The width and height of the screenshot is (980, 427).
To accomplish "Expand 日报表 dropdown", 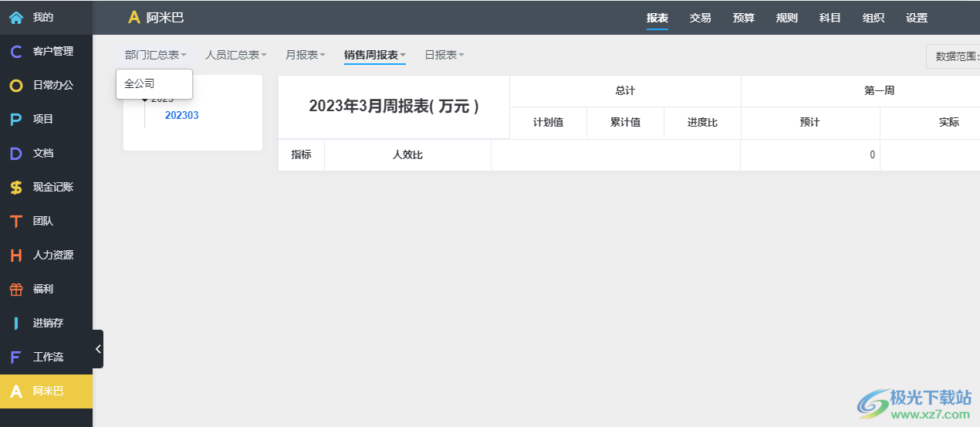I will 444,55.
